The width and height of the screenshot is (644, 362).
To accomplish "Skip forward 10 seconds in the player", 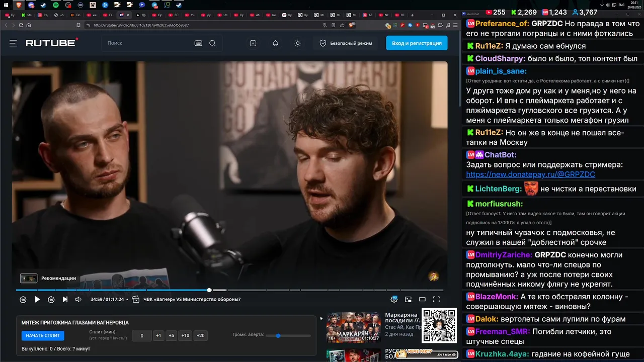I will point(51,299).
